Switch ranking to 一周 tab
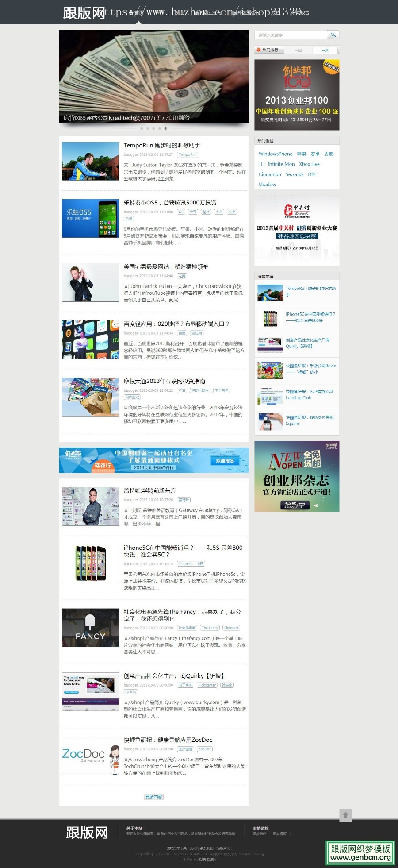Image resolution: width=398 pixels, height=868 pixels. [298, 50]
